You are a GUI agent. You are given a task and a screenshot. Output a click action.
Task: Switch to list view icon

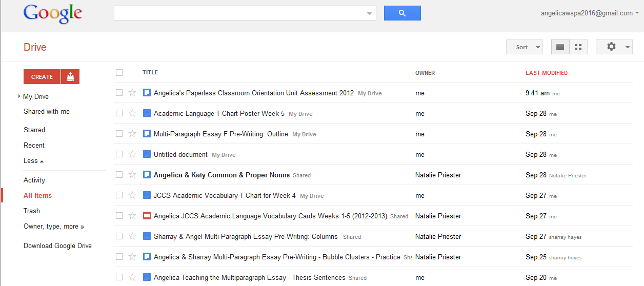click(560, 47)
